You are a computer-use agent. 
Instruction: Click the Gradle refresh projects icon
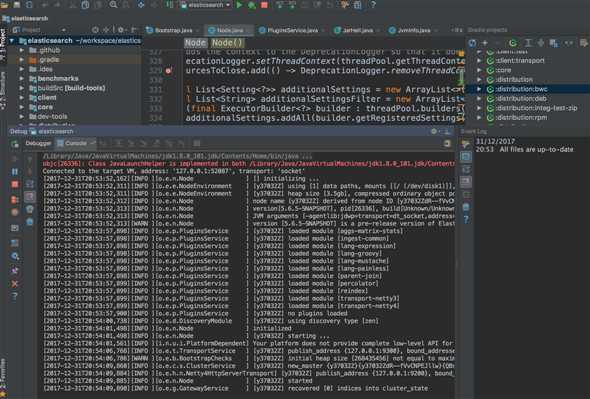point(472,43)
